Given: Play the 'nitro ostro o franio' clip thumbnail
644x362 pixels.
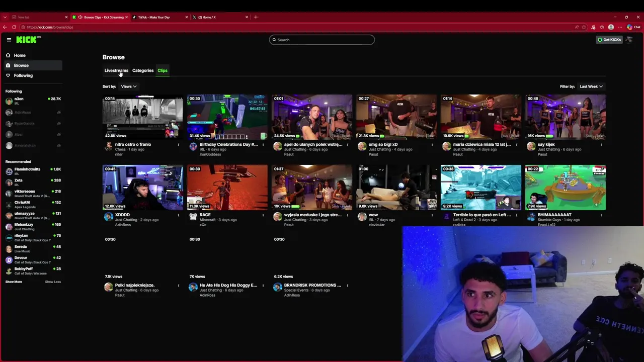Looking at the screenshot, I should 143,117.
